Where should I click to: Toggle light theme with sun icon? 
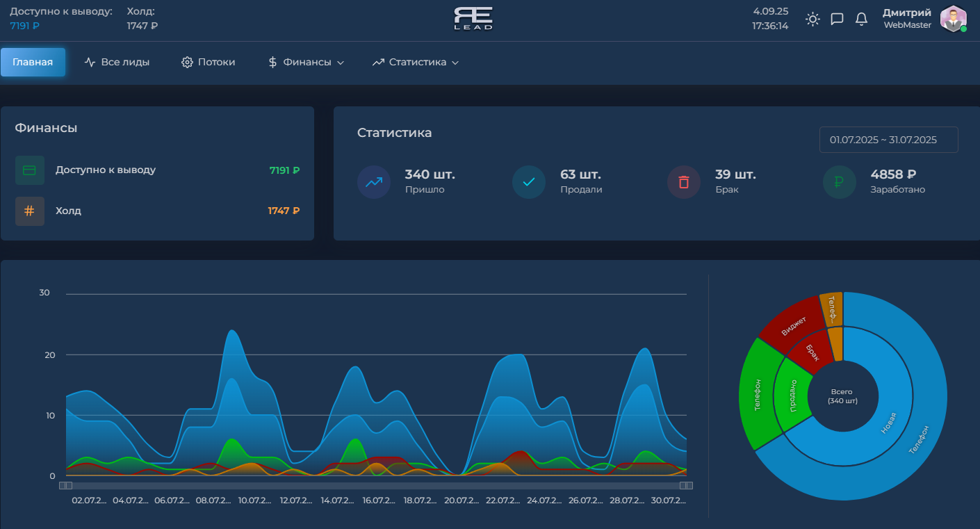[x=812, y=19]
